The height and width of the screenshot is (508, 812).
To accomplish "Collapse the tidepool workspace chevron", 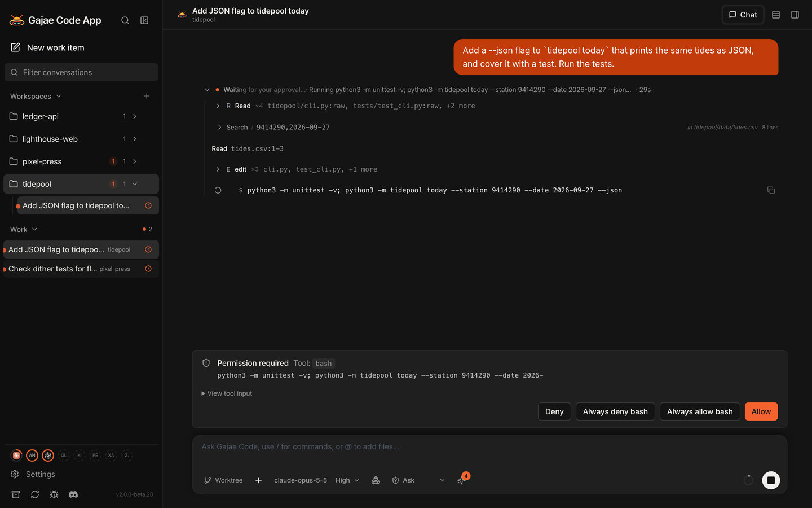I will coord(135,184).
